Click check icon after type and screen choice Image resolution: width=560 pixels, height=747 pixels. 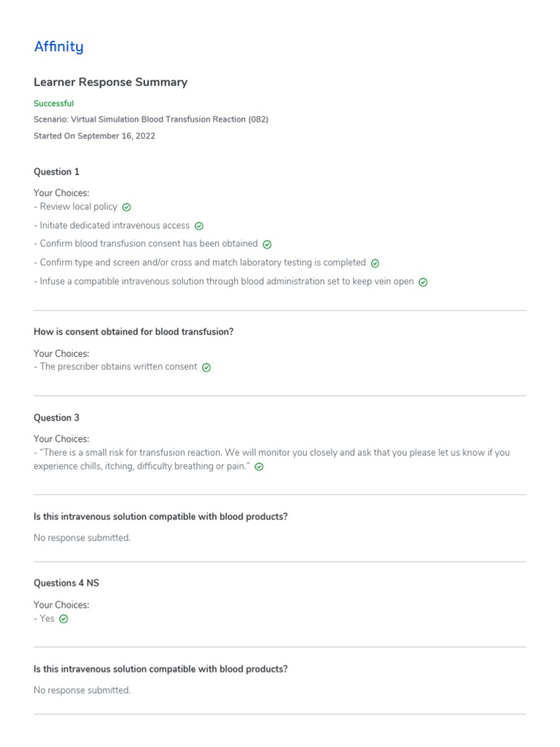pos(375,263)
